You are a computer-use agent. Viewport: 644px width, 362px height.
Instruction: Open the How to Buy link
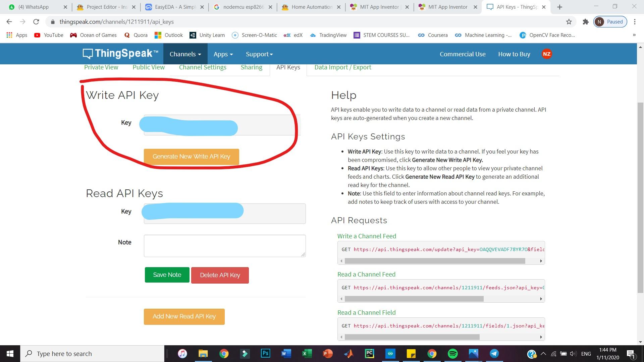[514, 54]
